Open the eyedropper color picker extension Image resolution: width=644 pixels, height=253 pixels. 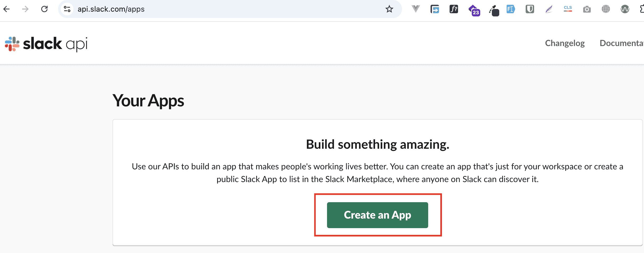point(494,11)
